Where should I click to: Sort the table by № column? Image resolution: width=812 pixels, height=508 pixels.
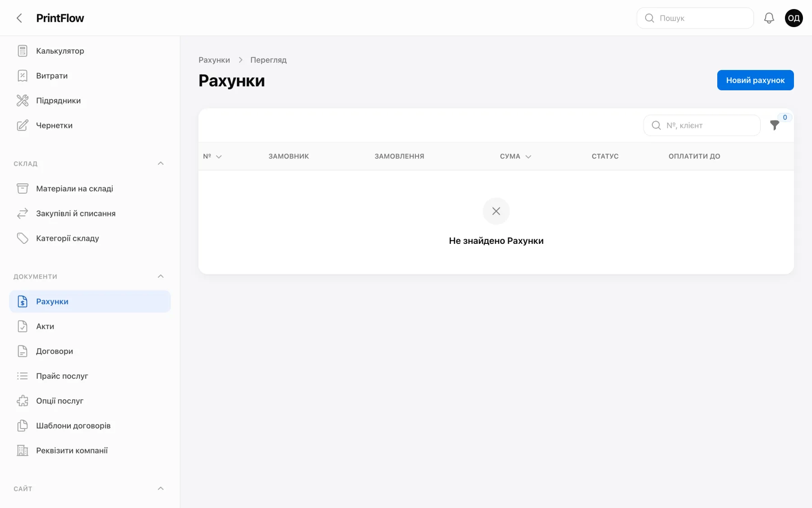click(x=212, y=156)
